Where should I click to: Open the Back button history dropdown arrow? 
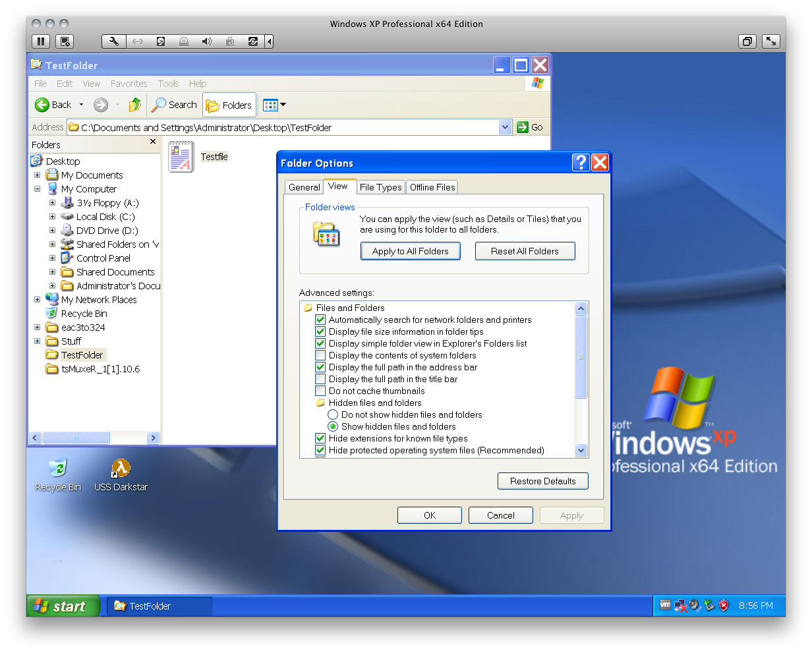tap(81, 105)
